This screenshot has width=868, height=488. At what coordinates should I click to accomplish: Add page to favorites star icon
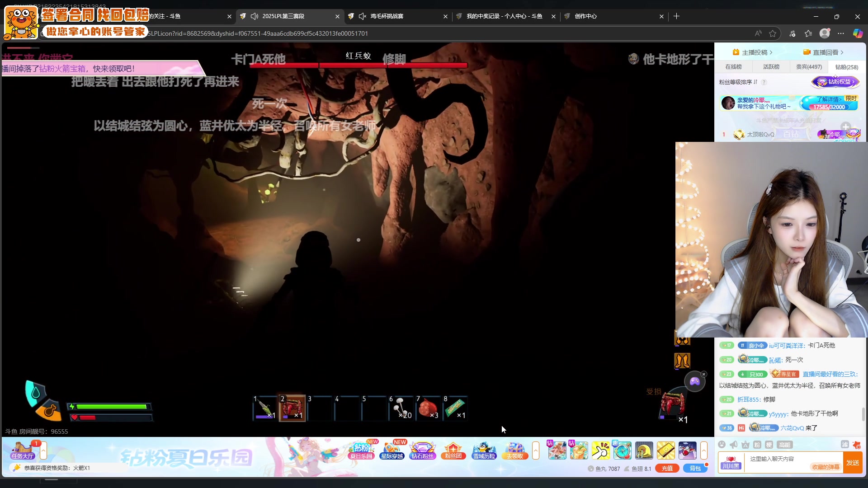[x=773, y=33]
